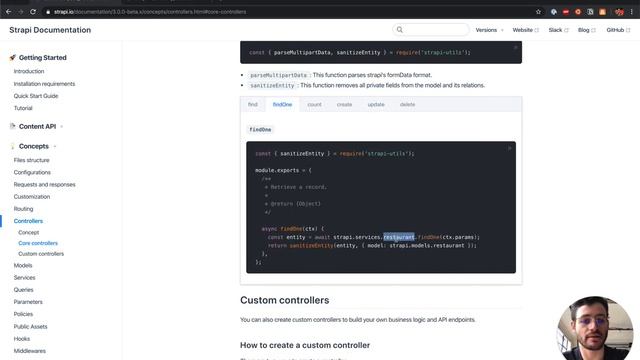Open the Website link in header

525,30
